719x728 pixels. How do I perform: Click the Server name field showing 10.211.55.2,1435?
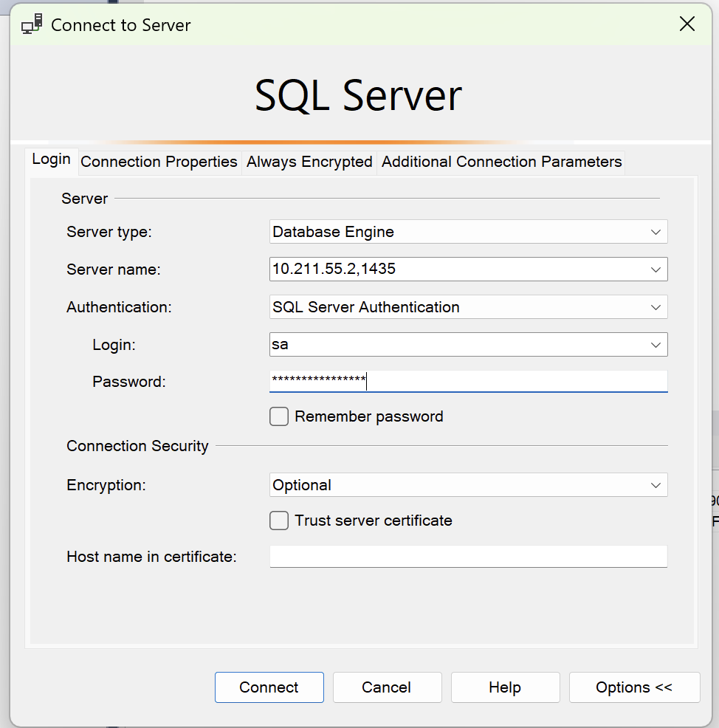(x=468, y=269)
